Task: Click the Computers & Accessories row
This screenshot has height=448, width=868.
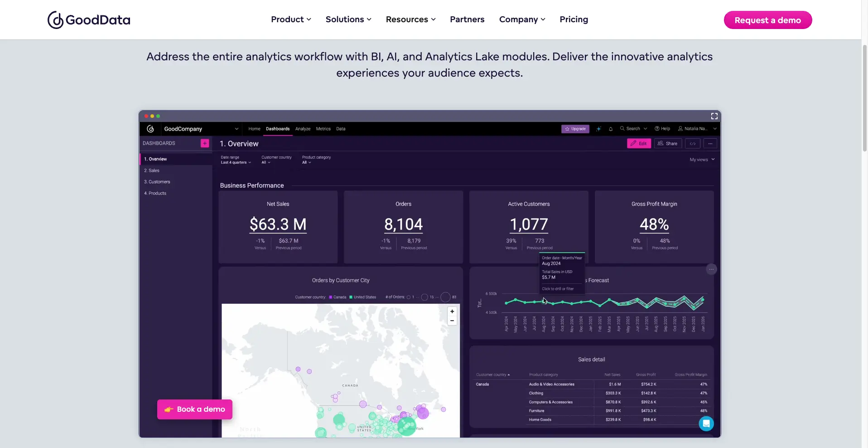Action: (618, 402)
